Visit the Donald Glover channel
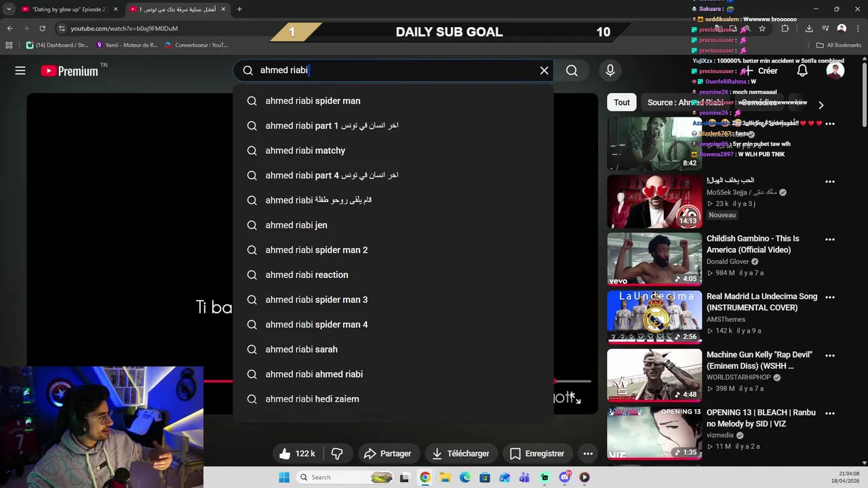 tap(728, 262)
